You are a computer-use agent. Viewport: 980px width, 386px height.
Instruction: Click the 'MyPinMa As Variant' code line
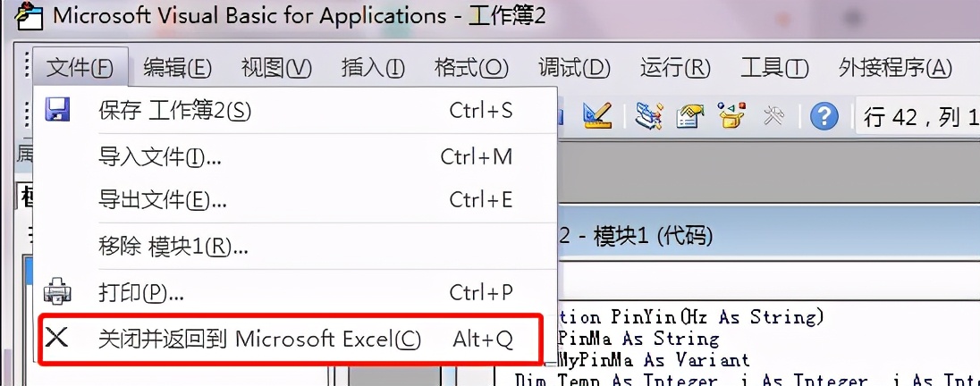coord(653,360)
